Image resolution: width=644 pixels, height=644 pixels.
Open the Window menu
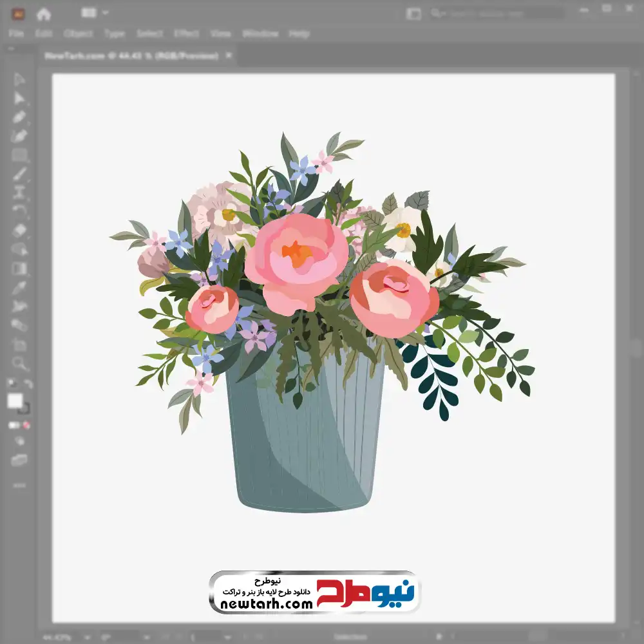[260, 33]
